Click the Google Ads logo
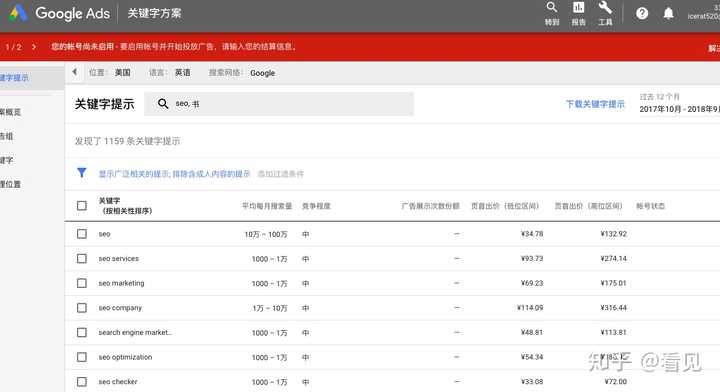The width and height of the screenshot is (720, 392). [60, 13]
